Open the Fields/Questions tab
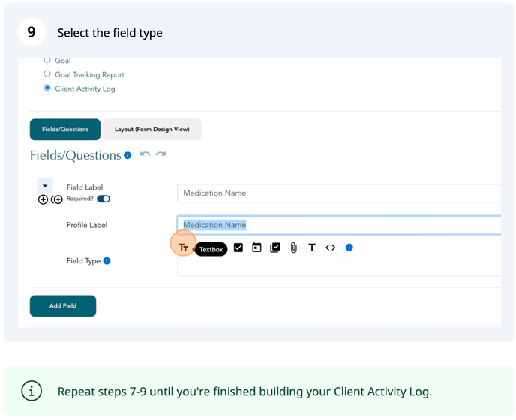 pyautogui.click(x=65, y=129)
